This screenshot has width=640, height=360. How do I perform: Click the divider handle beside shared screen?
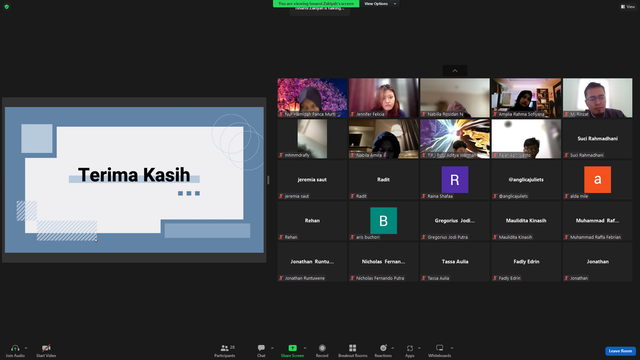[268, 180]
